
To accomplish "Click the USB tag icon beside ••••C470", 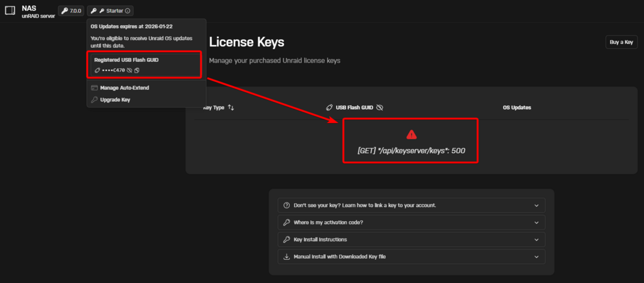I will click(x=97, y=70).
